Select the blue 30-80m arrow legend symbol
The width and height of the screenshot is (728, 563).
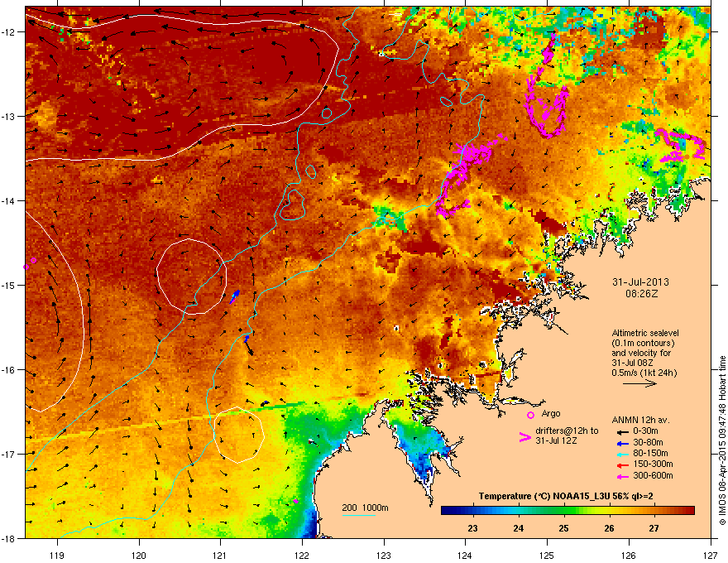[x=622, y=443]
